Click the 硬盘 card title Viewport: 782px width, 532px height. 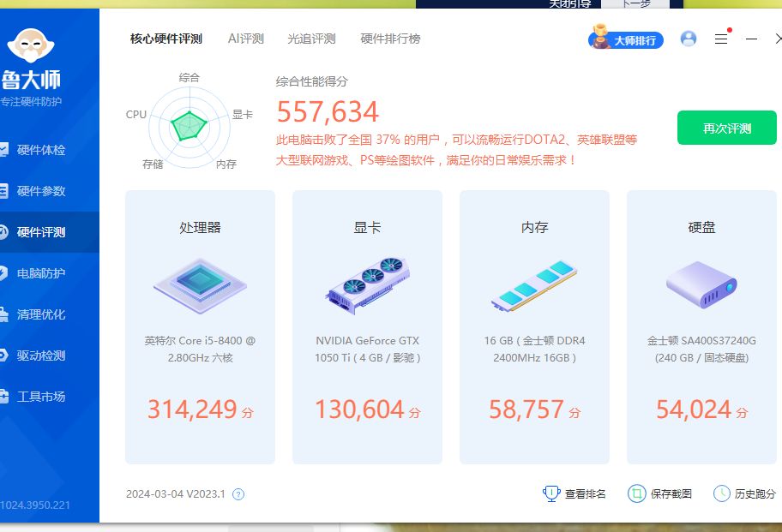click(x=701, y=228)
